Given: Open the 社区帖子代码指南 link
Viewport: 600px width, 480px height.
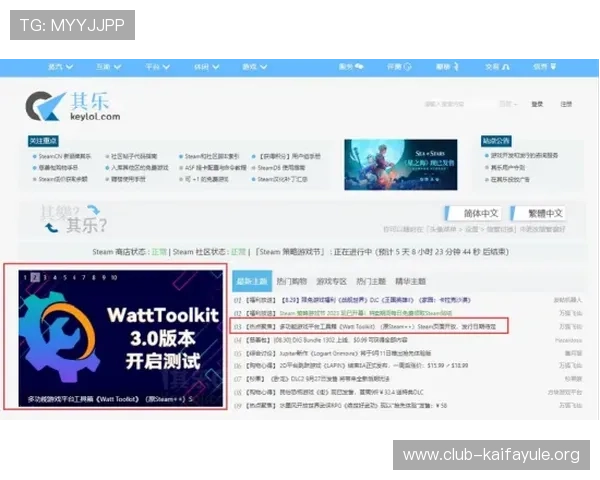Looking at the screenshot, I should point(134,156).
